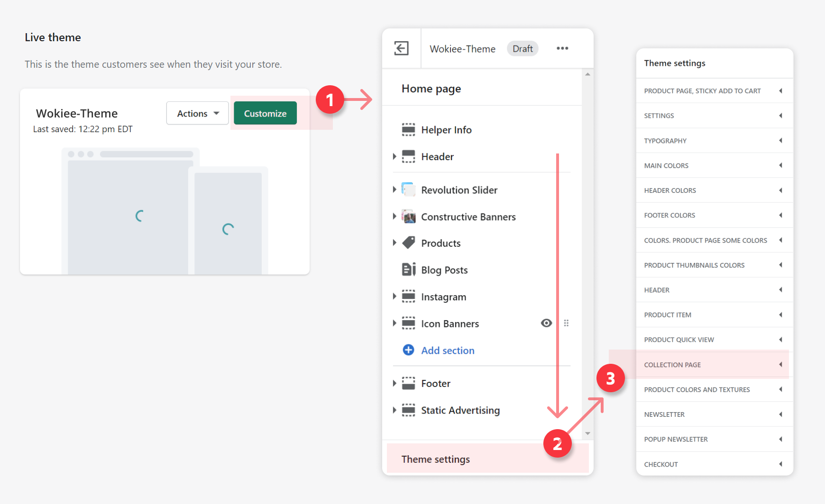Click the Products tag icon
This screenshot has height=504, width=825.
[x=408, y=243]
